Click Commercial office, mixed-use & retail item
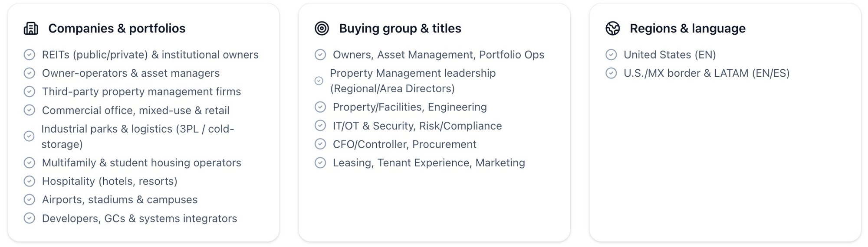This screenshot has width=868, height=247. coord(135,110)
